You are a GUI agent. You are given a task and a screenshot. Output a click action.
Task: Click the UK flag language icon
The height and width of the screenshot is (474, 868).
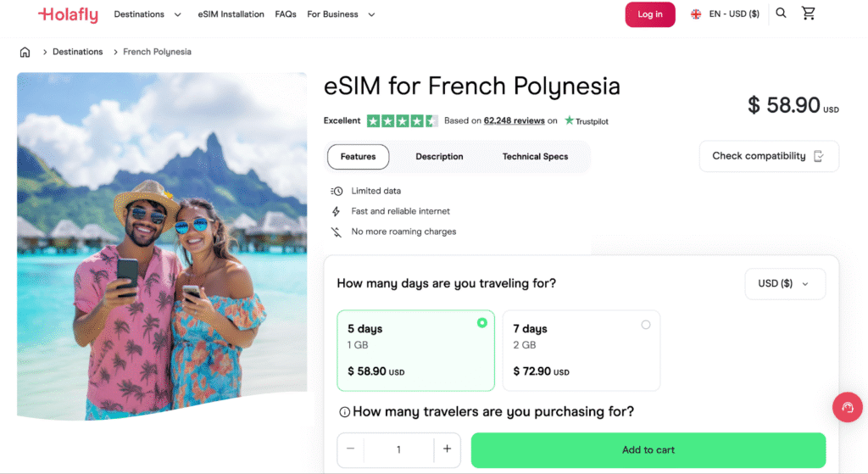point(696,14)
